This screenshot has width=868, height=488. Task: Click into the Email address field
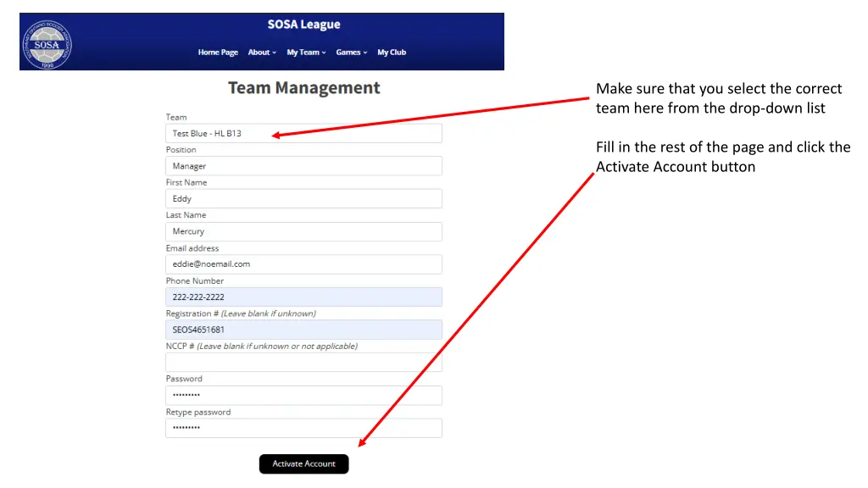coord(303,264)
